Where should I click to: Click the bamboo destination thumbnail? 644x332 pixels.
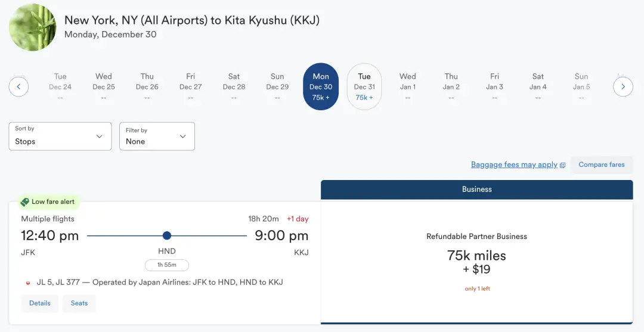33,27
